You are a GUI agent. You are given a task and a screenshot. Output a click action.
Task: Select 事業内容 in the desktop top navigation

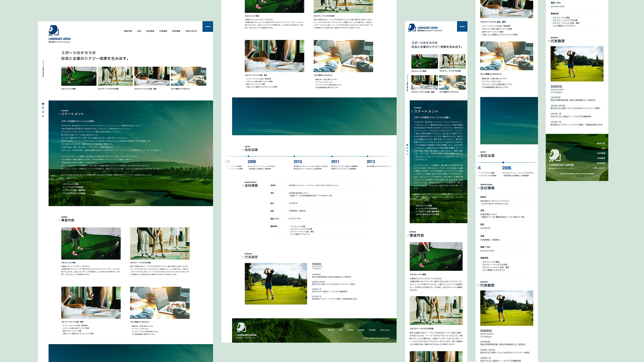[x=128, y=31]
